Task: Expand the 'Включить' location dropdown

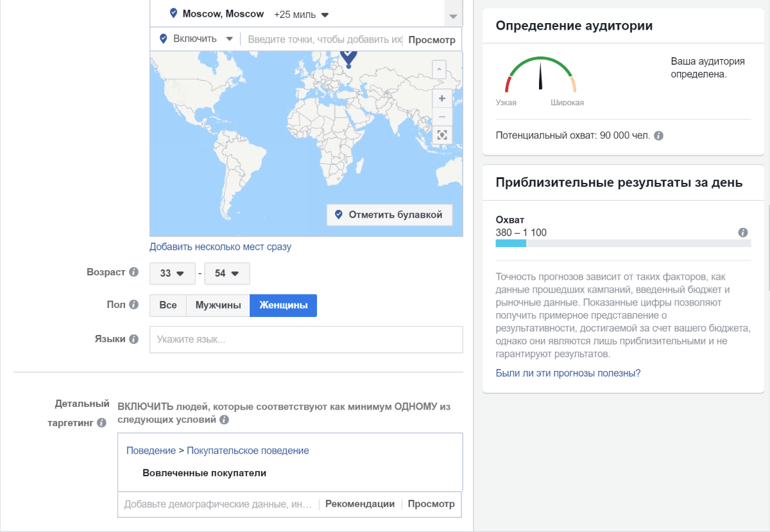Action: [x=196, y=39]
